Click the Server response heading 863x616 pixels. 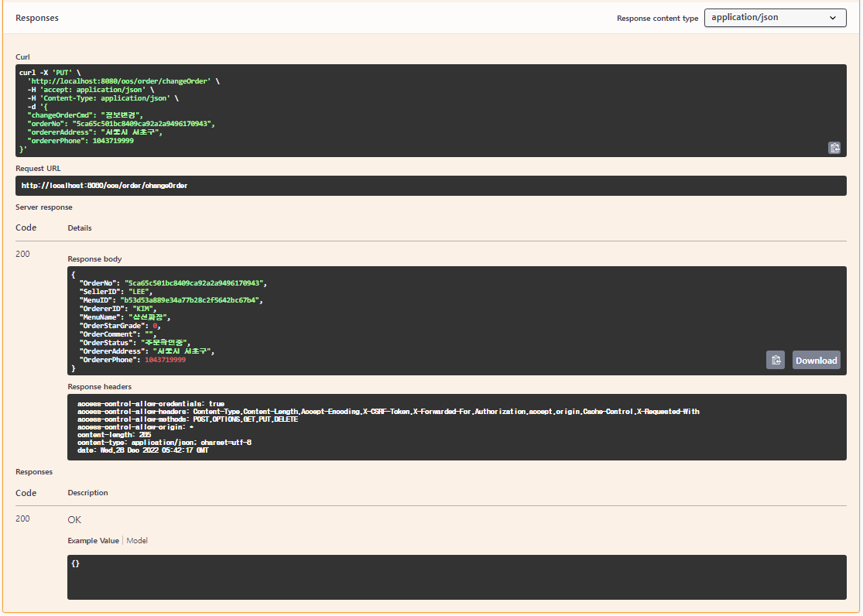44,207
